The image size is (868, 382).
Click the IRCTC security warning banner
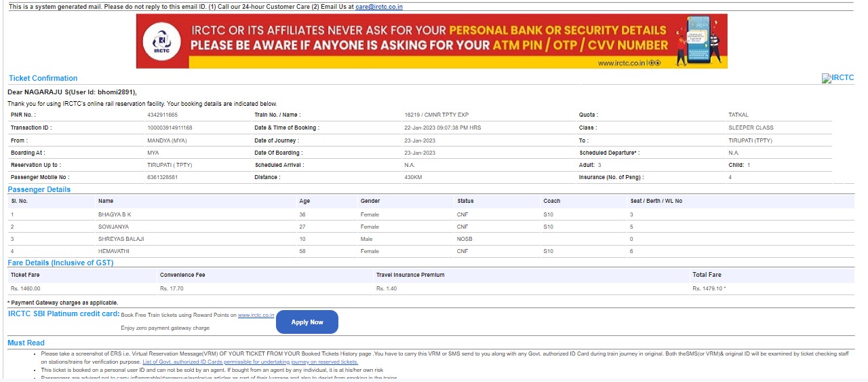pos(431,41)
